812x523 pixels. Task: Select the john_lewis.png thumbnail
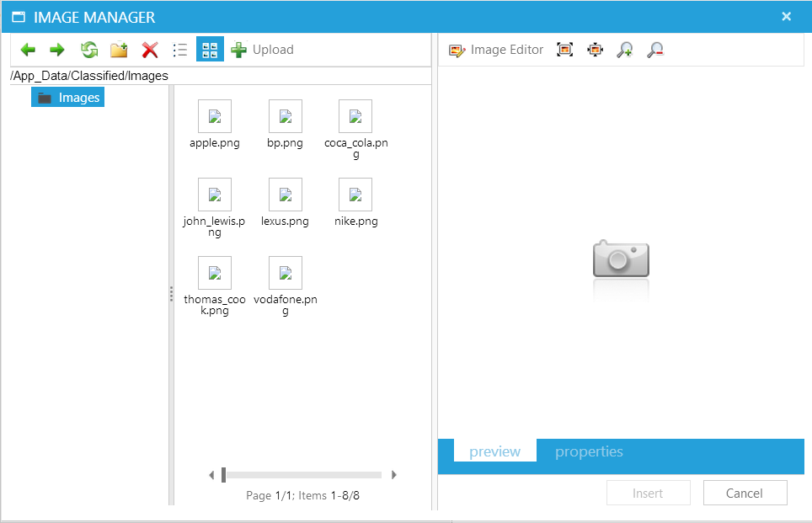pyautogui.click(x=215, y=195)
